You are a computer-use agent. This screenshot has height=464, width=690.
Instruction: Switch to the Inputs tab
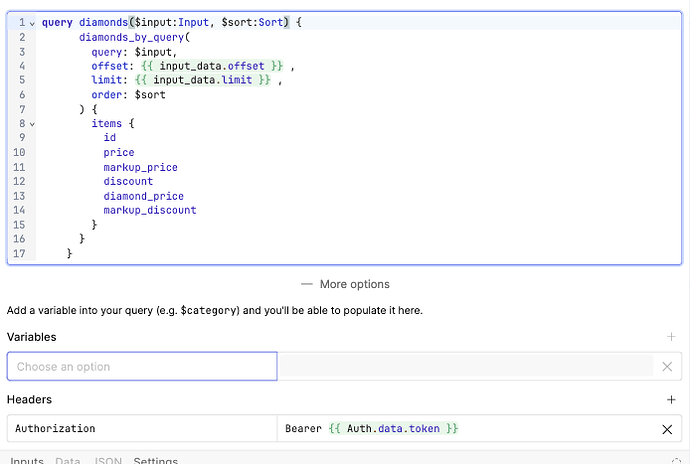point(27,460)
